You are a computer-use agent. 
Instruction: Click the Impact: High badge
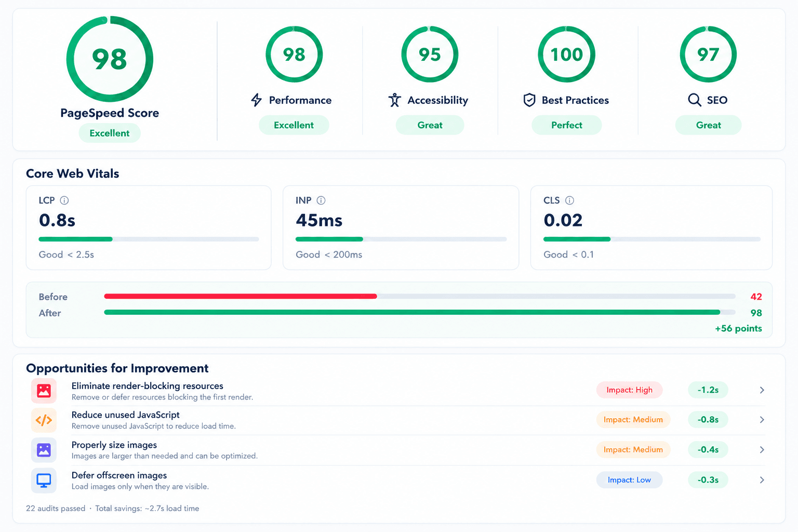pyautogui.click(x=630, y=390)
